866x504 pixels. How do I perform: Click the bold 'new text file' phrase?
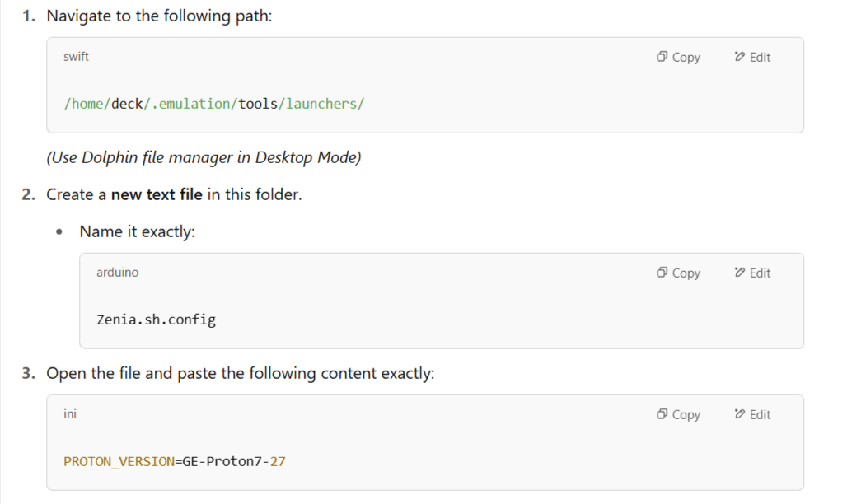click(157, 194)
